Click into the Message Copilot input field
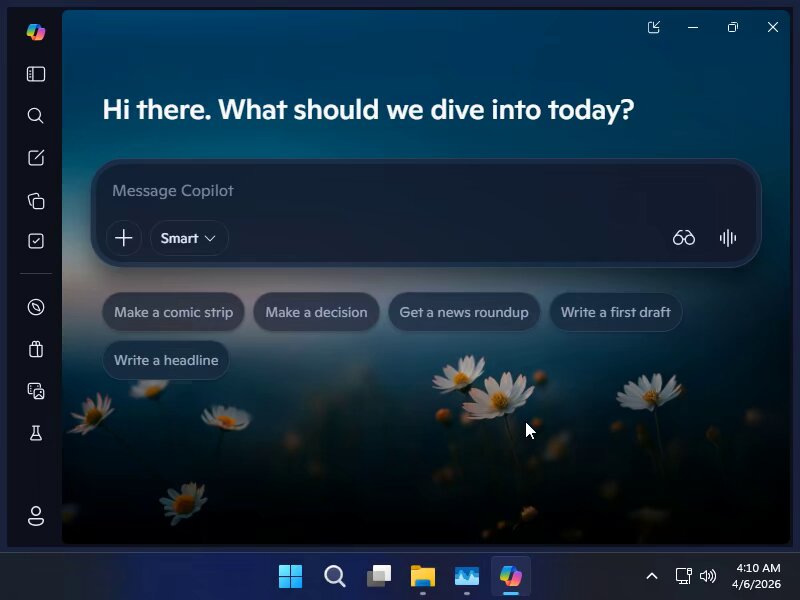The image size is (800, 600). [x=400, y=191]
